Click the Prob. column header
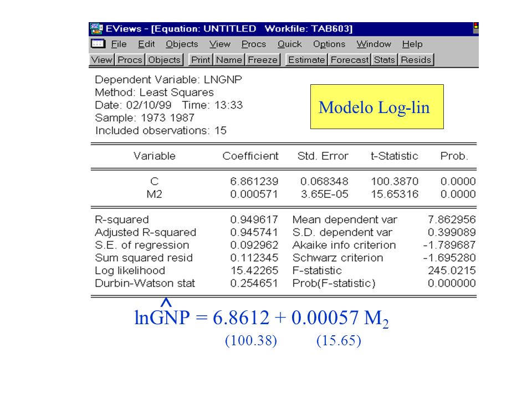The width and height of the screenshot is (532, 399). (x=454, y=156)
